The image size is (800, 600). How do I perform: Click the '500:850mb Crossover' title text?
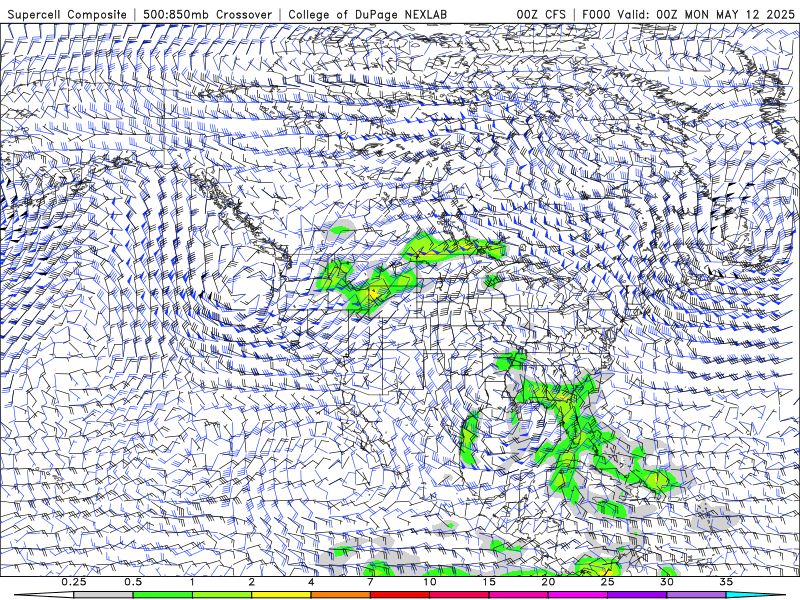[208, 14]
